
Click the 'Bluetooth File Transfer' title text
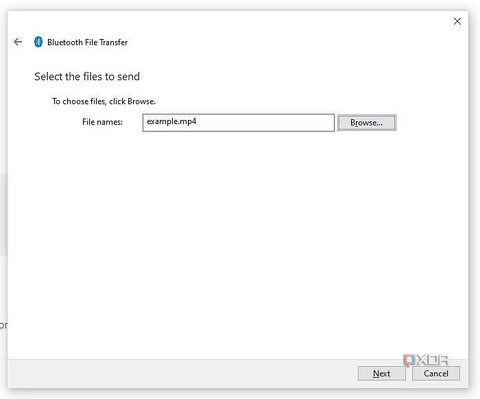[x=87, y=42]
